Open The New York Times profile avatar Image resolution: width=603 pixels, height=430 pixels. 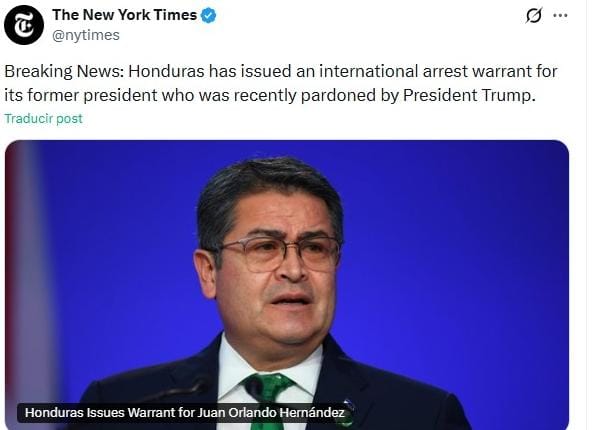[x=24, y=25]
